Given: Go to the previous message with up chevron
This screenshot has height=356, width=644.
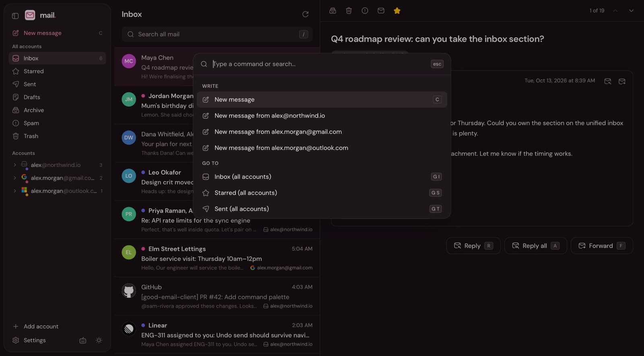Looking at the screenshot, I should [615, 11].
